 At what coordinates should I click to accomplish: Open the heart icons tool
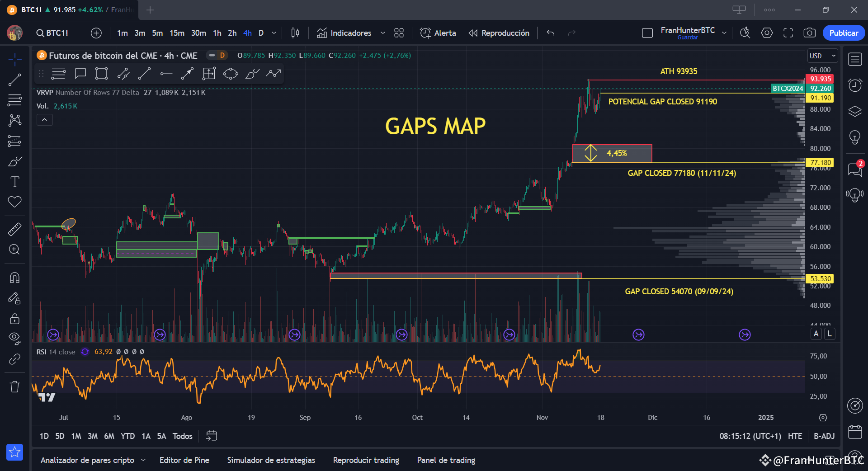(x=14, y=202)
